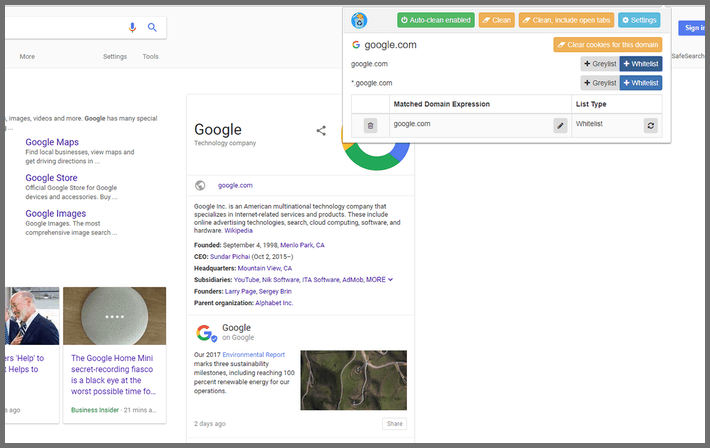Toggle list type with the refresh icon
The image size is (710, 448).
[651, 125]
